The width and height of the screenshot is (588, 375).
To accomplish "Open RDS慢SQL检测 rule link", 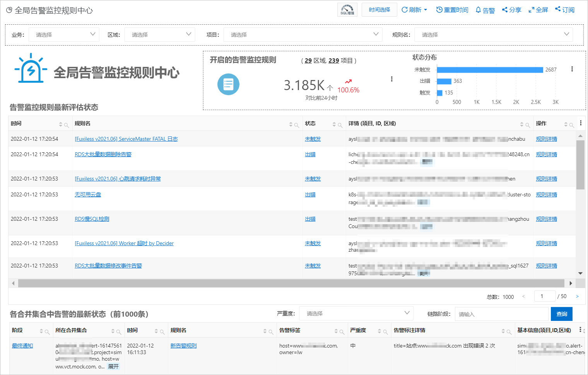I will 92,219.
